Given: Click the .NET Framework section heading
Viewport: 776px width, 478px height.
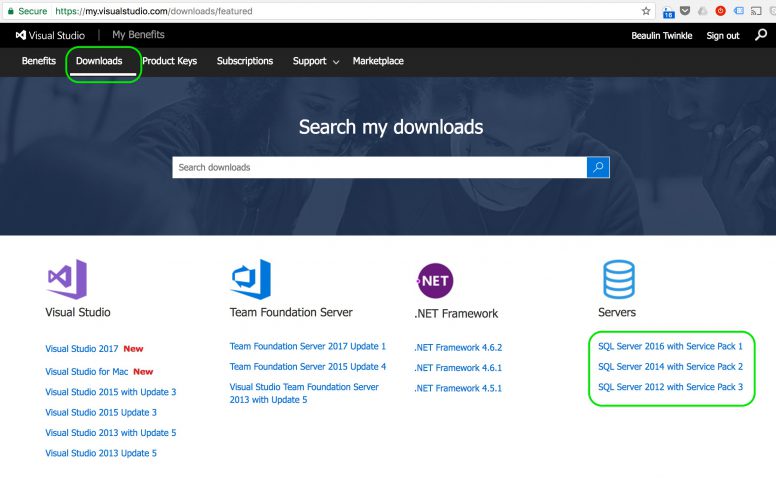Looking at the screenshot, I should (x=456, y=313).
